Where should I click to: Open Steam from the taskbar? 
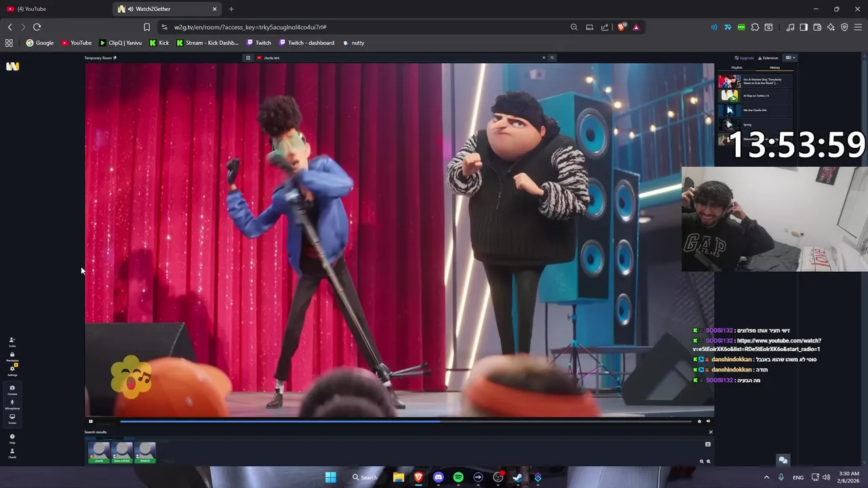518,477
